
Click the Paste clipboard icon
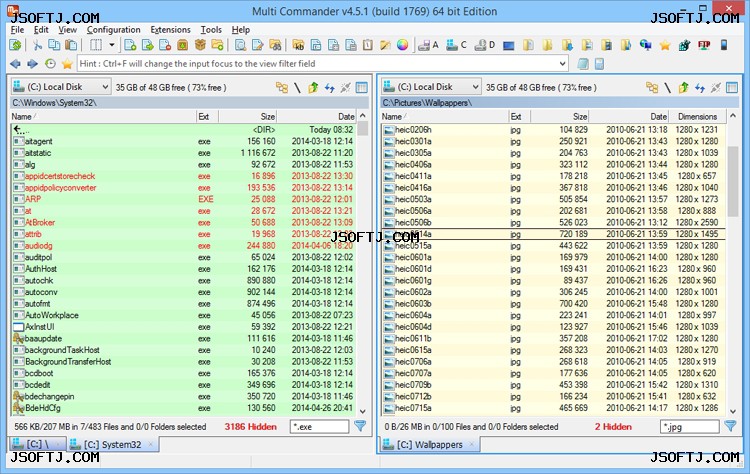point(71,45)
